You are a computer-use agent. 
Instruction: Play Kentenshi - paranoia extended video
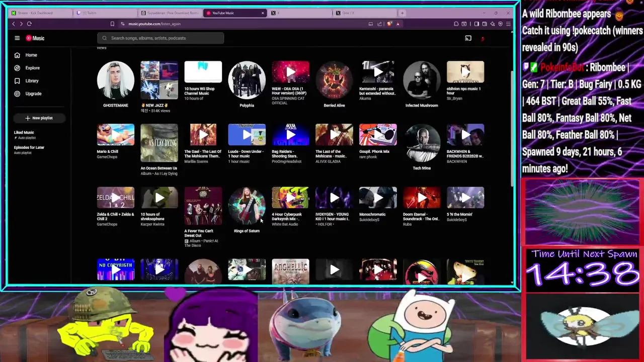[378, 72]
